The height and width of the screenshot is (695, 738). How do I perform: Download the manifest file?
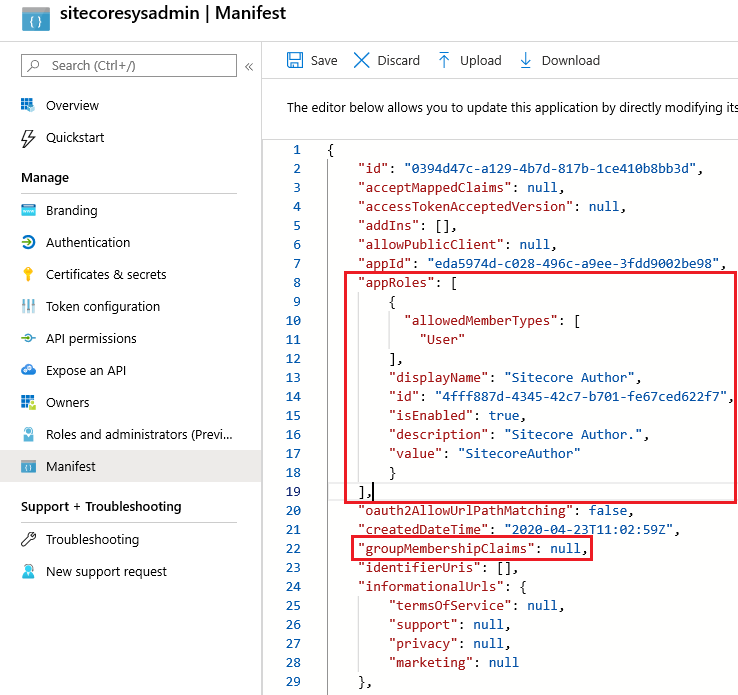point(560,60)
